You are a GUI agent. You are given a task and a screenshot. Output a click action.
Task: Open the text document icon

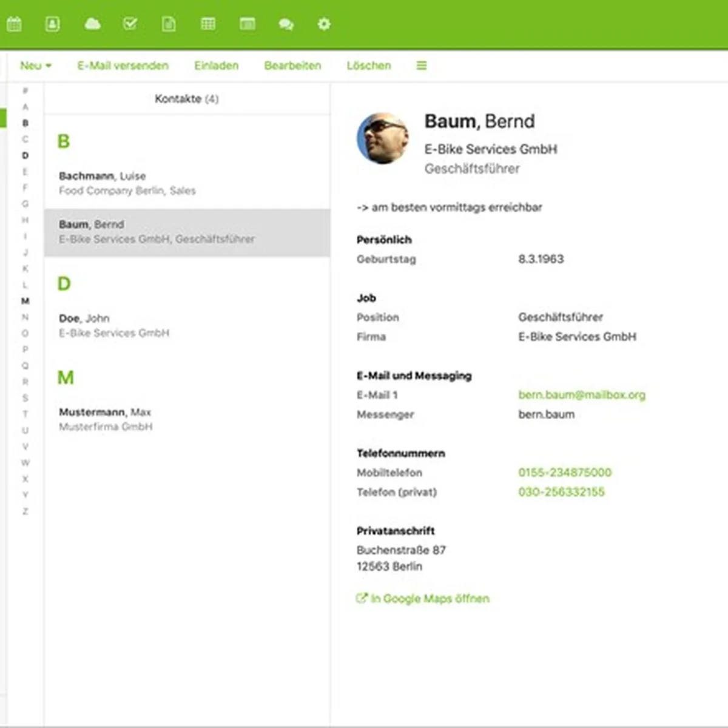[x=169, y=24]
